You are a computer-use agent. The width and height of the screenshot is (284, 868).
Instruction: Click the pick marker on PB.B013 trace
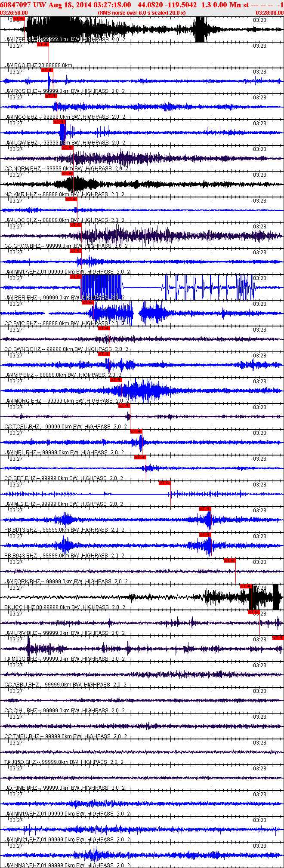coord(205,509)
